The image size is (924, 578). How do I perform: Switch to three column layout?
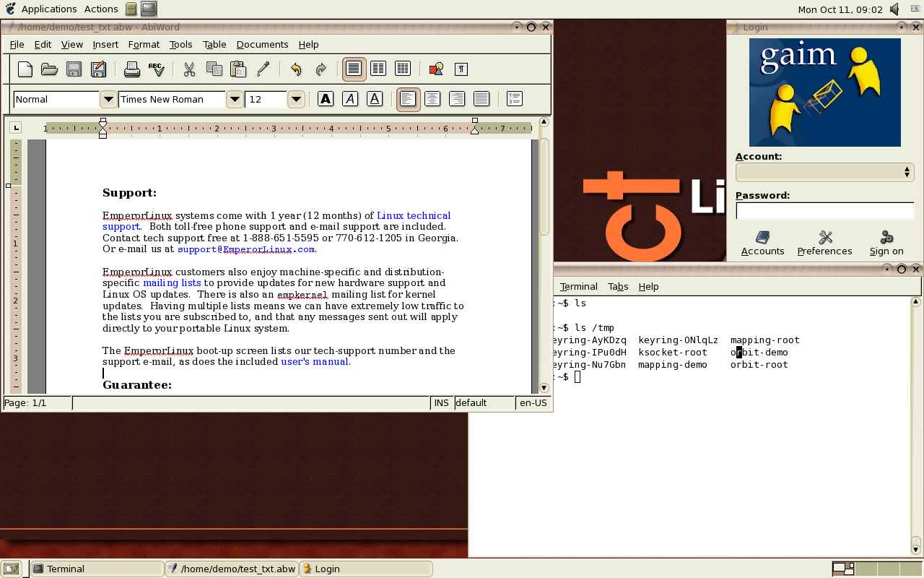pos(403,69)
